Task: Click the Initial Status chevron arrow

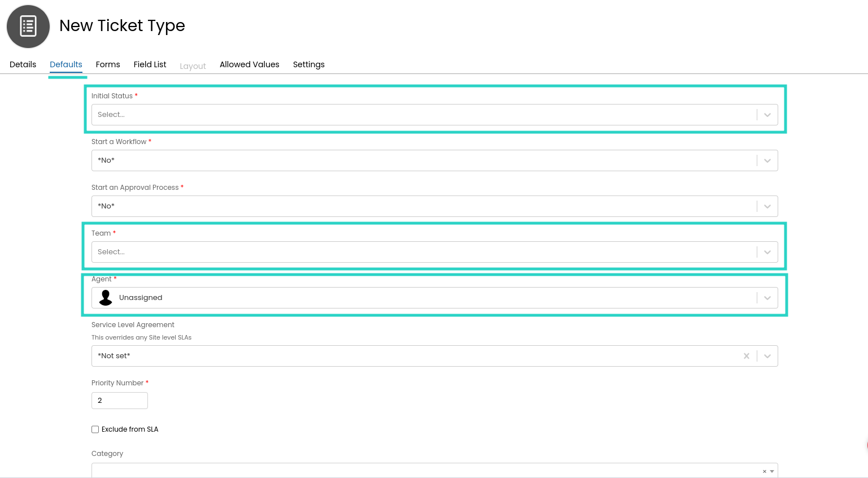Action: pyautogui.click(x=767, y=115)
